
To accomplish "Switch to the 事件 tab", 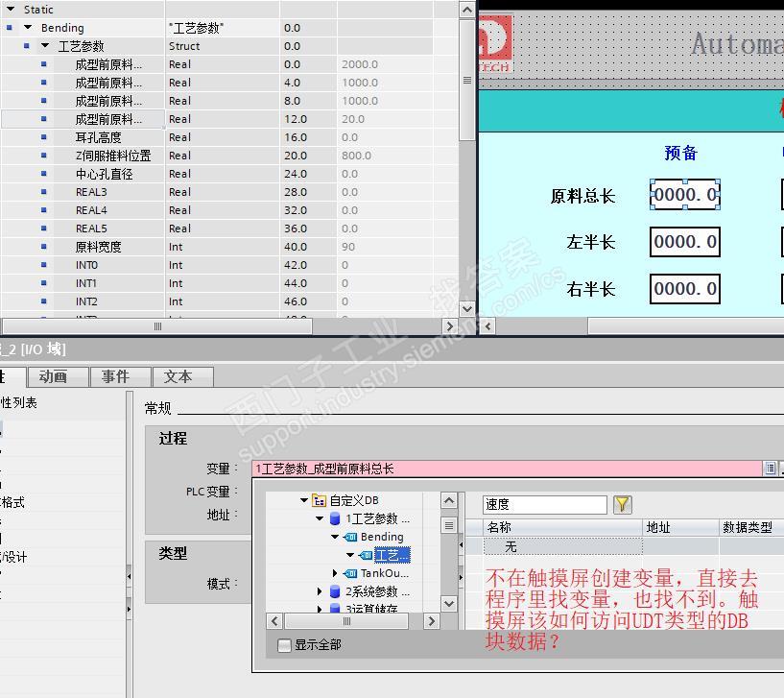I will point(120,376).
